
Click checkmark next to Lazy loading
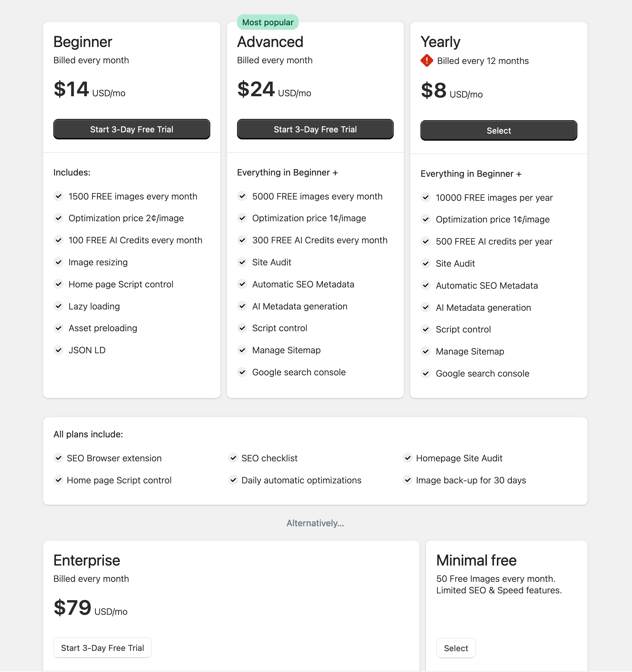(59, 306)
